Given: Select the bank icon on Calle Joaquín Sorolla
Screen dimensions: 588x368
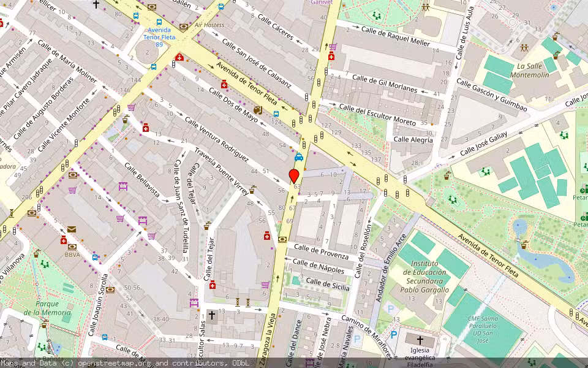Looking at the screenshot, I should click(110, 289).
